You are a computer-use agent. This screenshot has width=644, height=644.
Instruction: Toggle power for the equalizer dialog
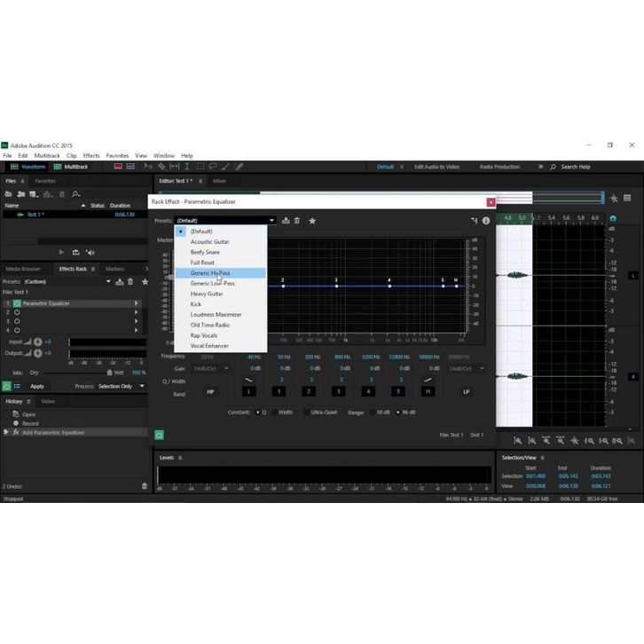click(x=159, y=435)
